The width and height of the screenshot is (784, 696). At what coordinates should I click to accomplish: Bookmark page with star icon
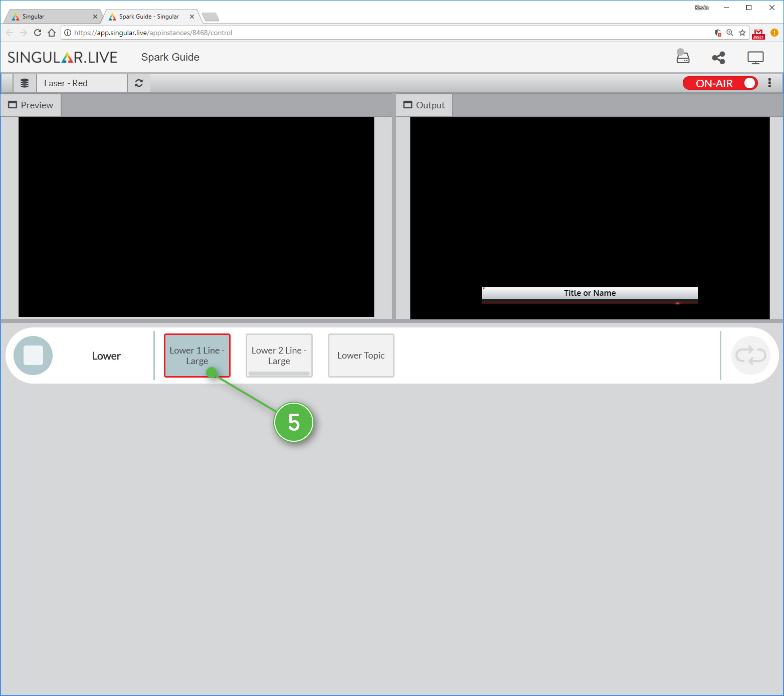coord(742,33)
